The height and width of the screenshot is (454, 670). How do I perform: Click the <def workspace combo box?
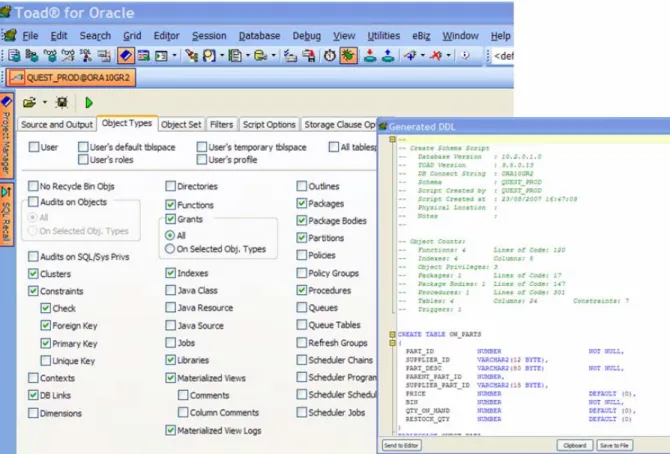tap(503, 56)
